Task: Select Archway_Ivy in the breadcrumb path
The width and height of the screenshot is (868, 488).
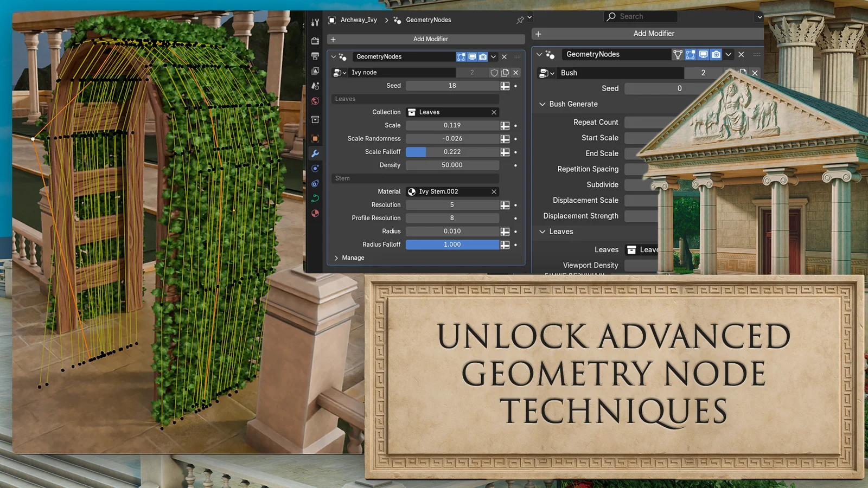Action: (358, 20)
